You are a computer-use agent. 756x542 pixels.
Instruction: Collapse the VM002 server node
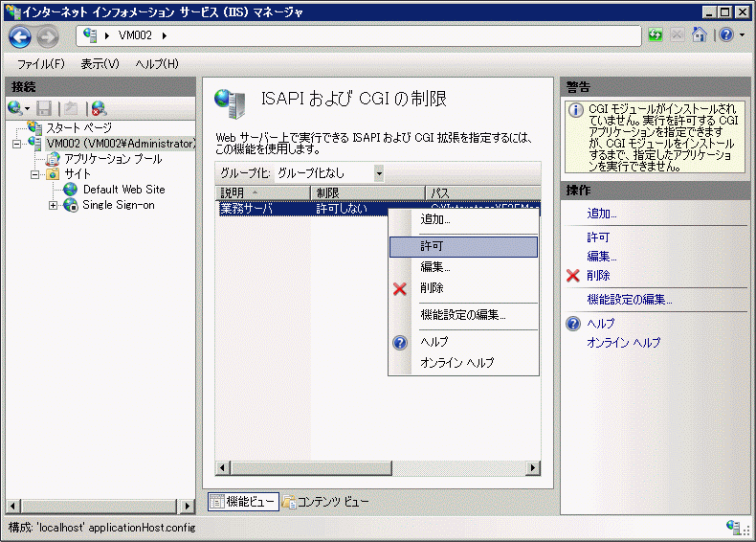(17, 144)
